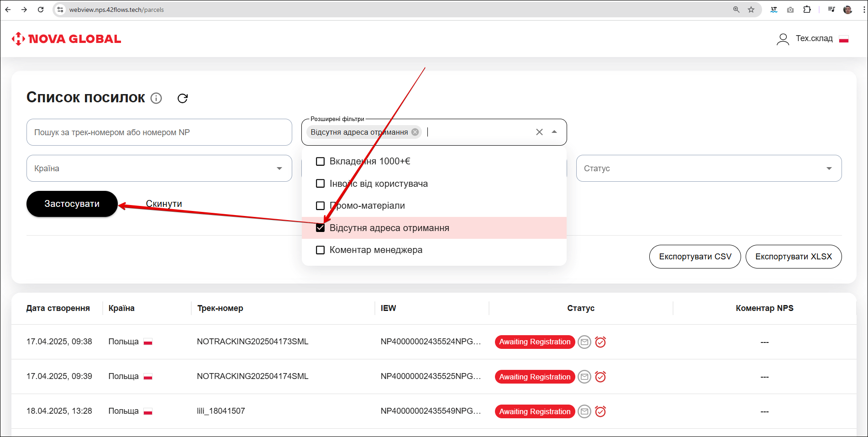Open the info icon next to Список посилок

(x=156, y=98)
